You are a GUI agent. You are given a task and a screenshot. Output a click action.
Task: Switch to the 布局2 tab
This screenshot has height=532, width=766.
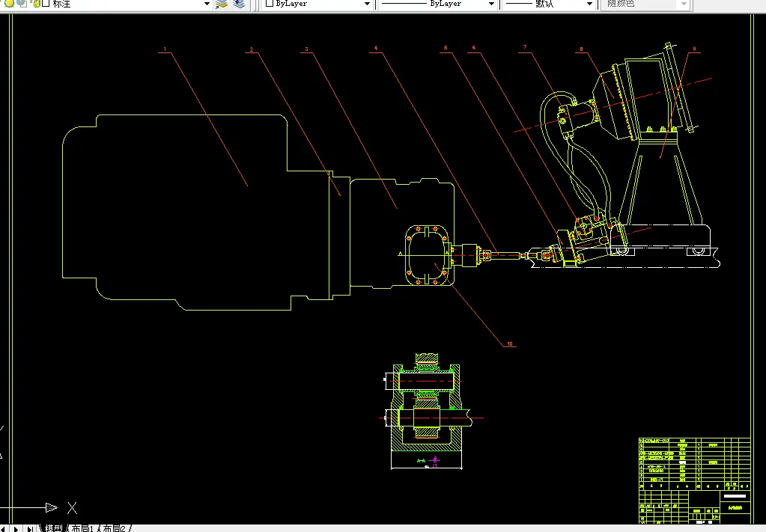click(x=115, y=528)
